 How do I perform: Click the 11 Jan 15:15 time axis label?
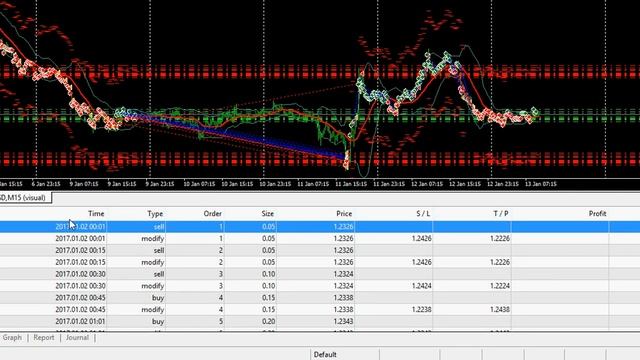pyautogui.click(x=351, y=184)
